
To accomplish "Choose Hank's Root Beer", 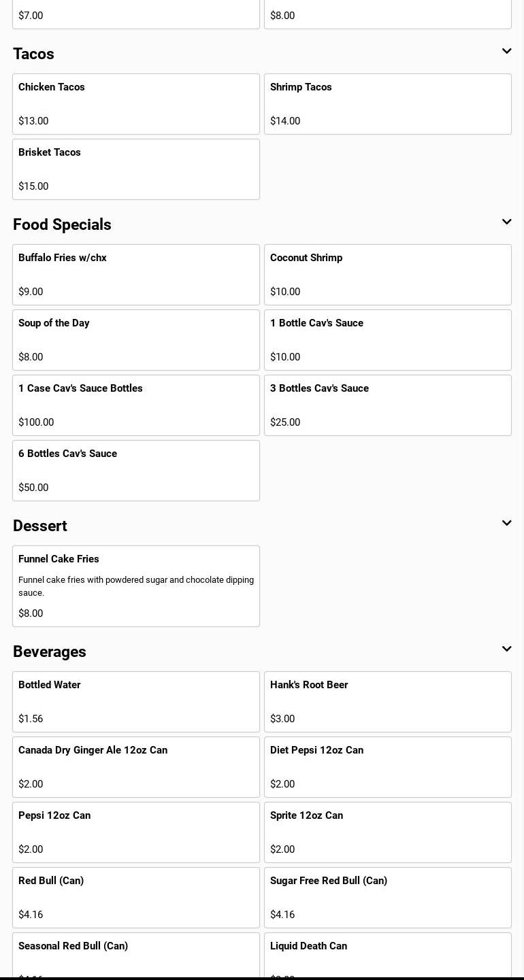I will pyautogui.click(x=387, y=702).
